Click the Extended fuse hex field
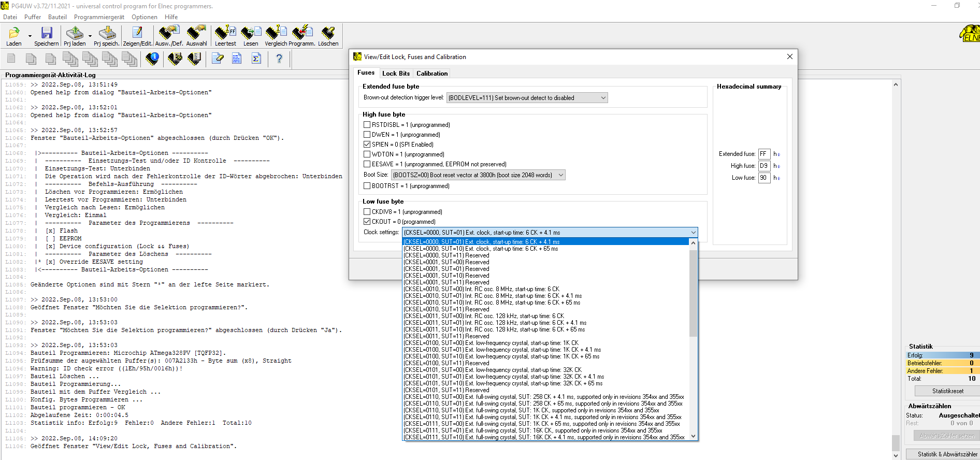The image size is (980, 460). (764, 154)
